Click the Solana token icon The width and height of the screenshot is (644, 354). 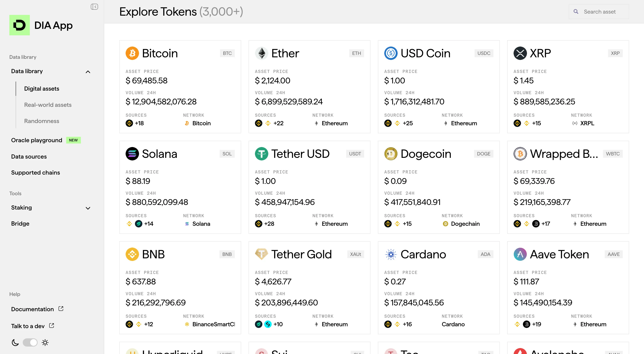click(132, 154)
